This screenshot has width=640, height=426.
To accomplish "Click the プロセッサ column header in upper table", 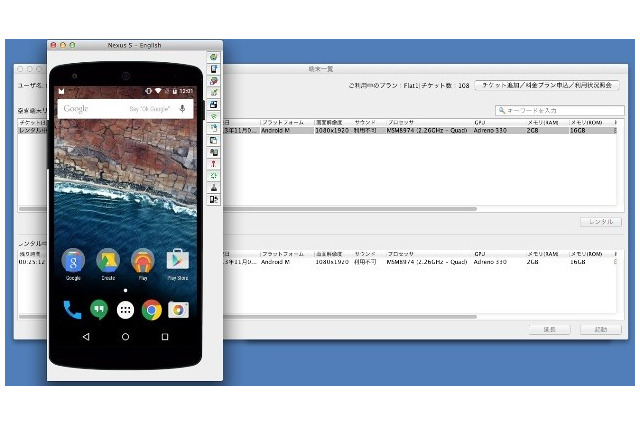I will coord(401,122).
